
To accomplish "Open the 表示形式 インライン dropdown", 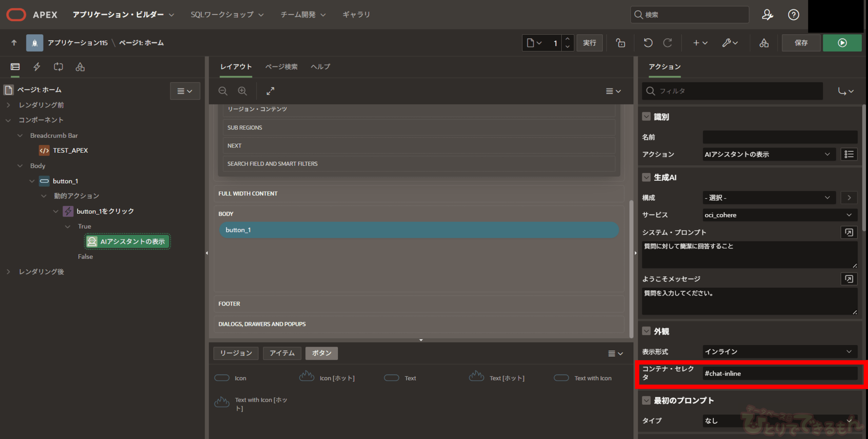I will [779, 351].
